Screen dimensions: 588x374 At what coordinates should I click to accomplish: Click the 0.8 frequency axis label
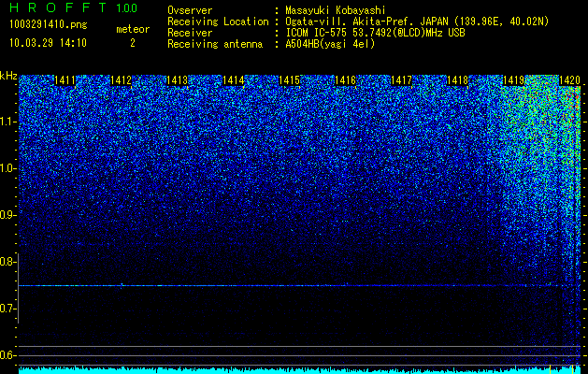point(7,262)
